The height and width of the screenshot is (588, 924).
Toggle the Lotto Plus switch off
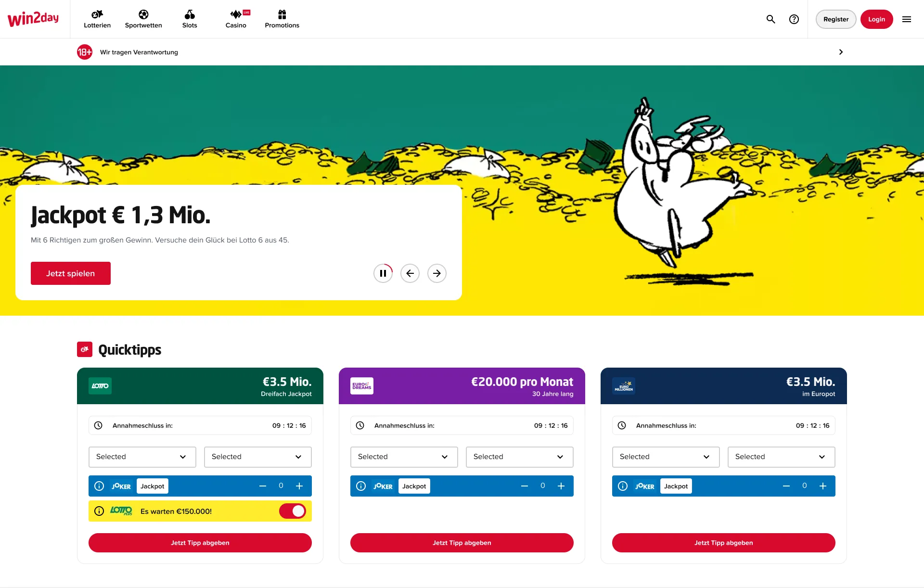pos(292,511)
